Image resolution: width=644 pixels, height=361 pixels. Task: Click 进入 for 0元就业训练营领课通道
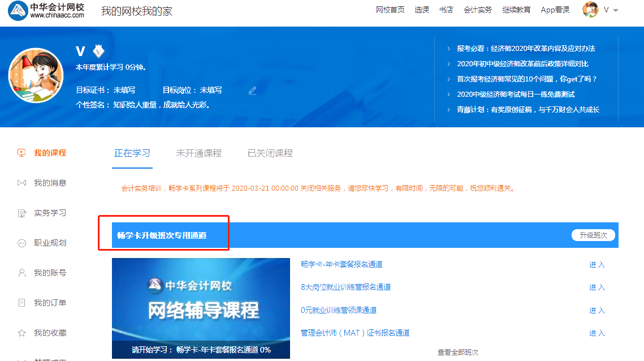point(597,311)
